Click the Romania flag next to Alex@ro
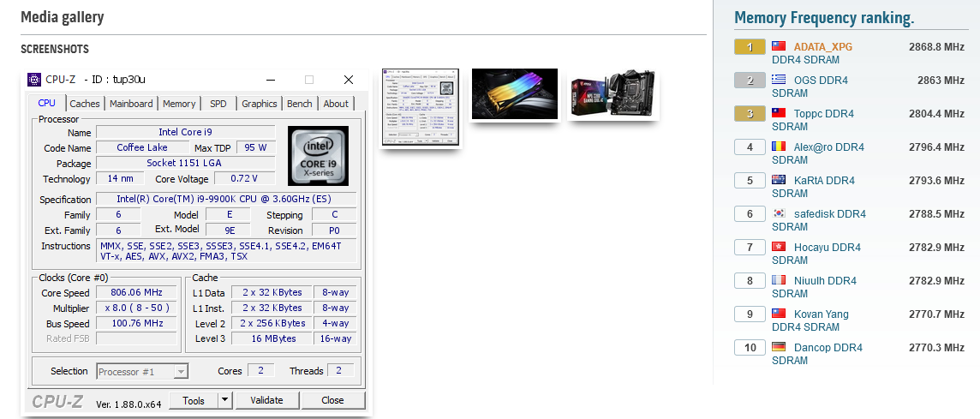The image size is (980, 419). (x=778, y=147)
